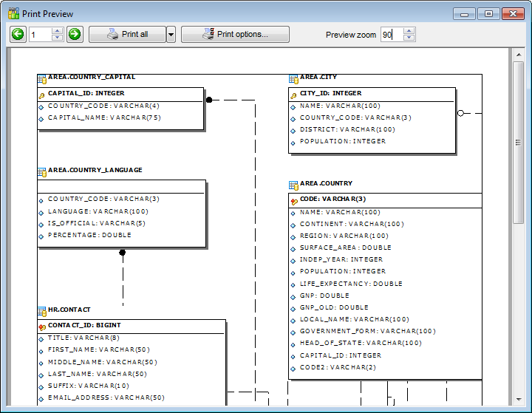Click the AREA.COUNTRY_LANGUAGE table icon

pos(42,172)
